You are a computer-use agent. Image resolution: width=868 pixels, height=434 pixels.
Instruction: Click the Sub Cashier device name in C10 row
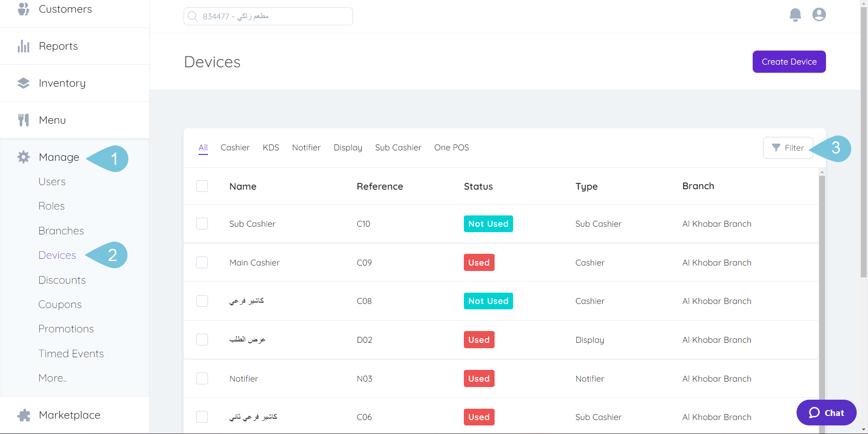[252, 224]
